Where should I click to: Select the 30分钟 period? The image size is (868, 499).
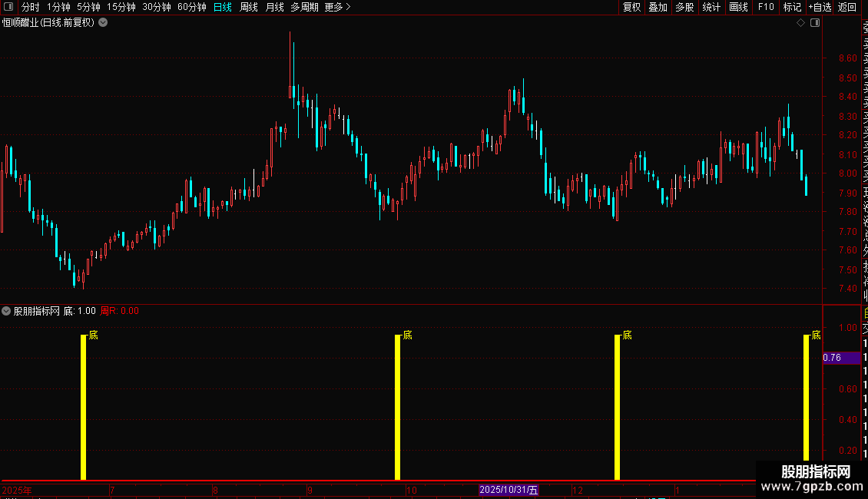point(156,7)
